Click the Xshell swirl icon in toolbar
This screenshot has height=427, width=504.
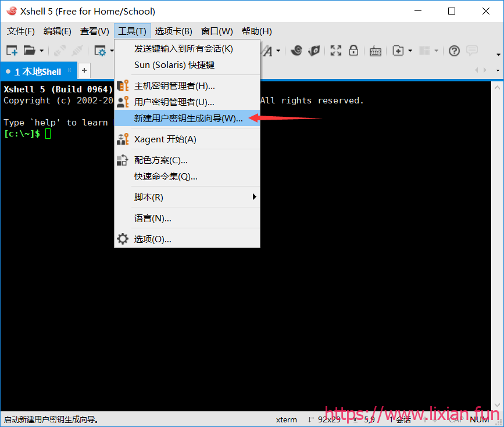296,51
